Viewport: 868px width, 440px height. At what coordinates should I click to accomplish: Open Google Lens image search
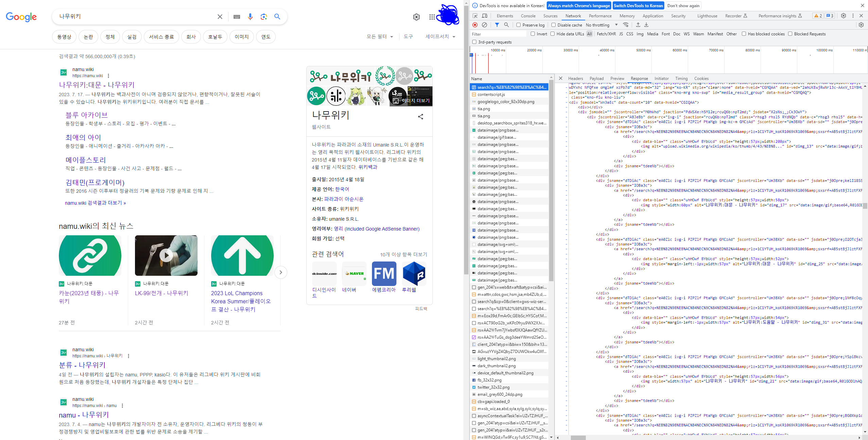click(263, 17)
